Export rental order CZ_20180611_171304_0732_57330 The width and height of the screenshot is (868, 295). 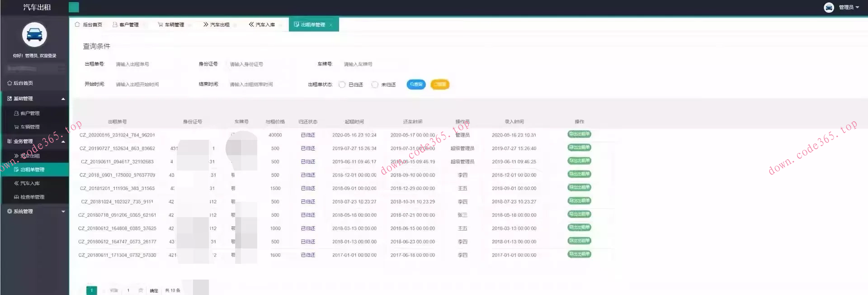[579, 254]
